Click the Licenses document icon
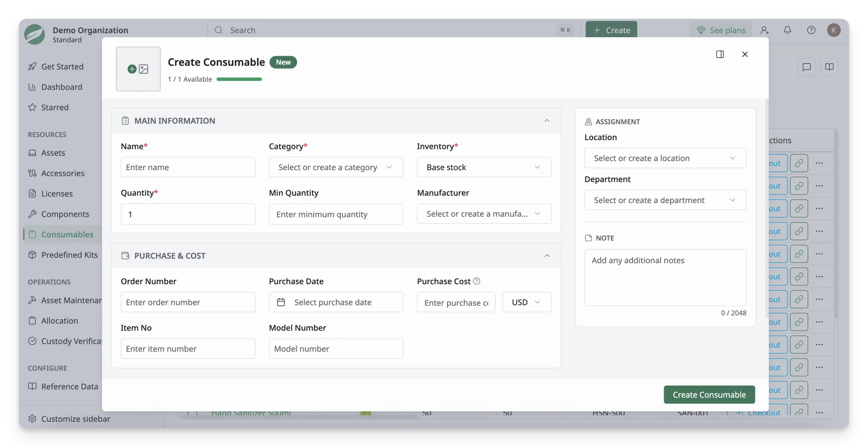This screenshot has width=868, height=447. click(32, 194)
